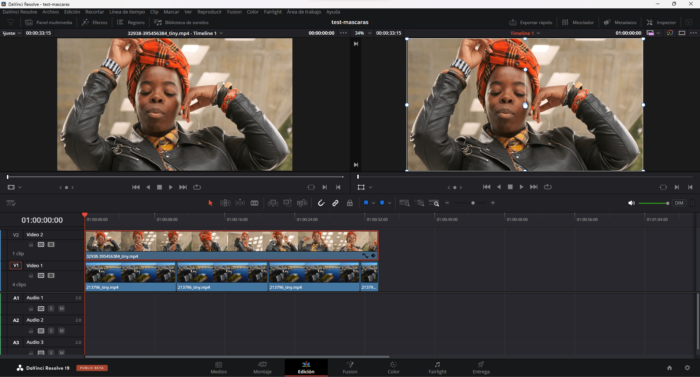Open the Efectos panel
This screenshot has height=377, width=700.
[x=95, y=22]
